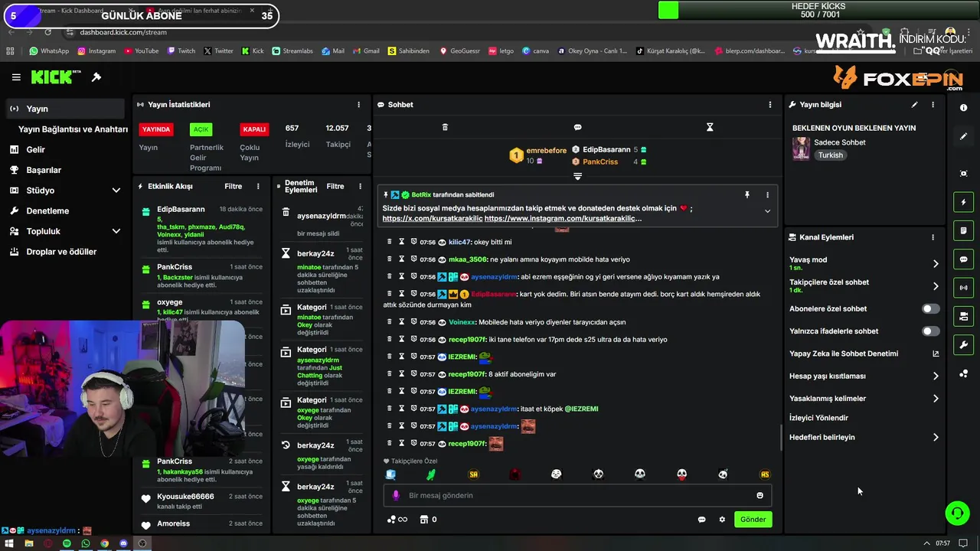
Task: Click İzleyici Yönlendir
Action: tap(818, 419)
